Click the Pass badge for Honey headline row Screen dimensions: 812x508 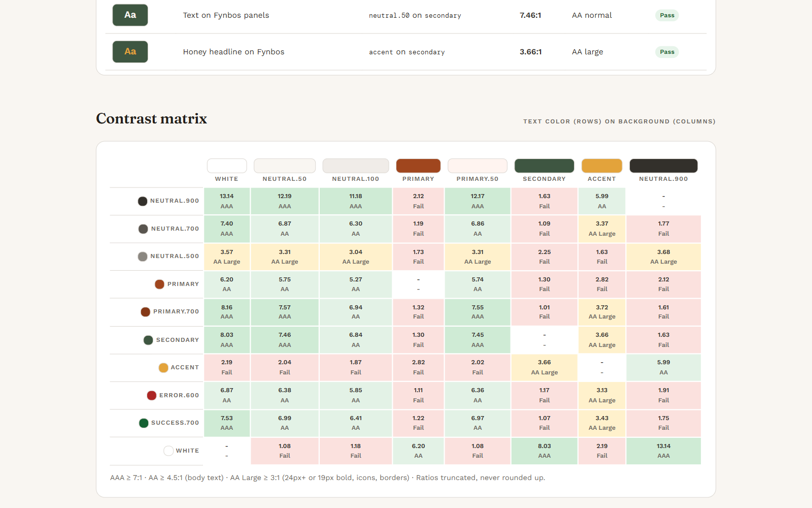[x=667, y=52]
